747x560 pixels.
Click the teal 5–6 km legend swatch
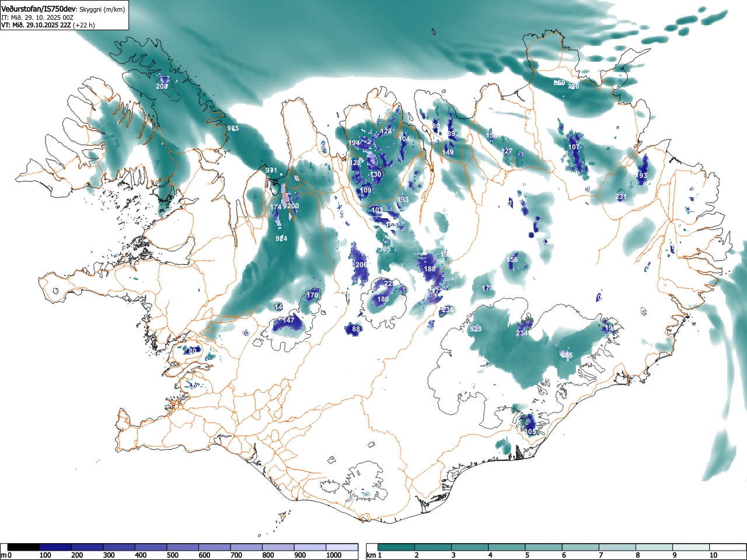coord(544,547)
